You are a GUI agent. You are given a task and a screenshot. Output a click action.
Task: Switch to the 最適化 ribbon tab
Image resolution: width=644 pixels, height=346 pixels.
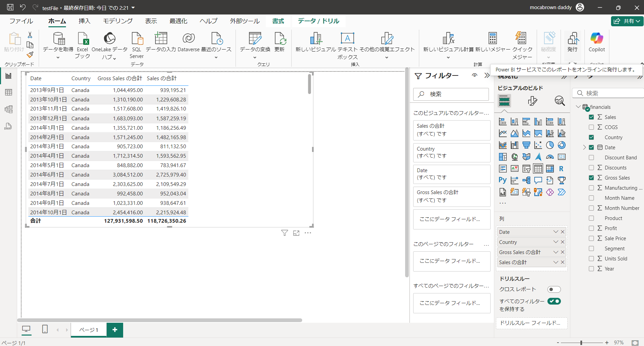178,21
